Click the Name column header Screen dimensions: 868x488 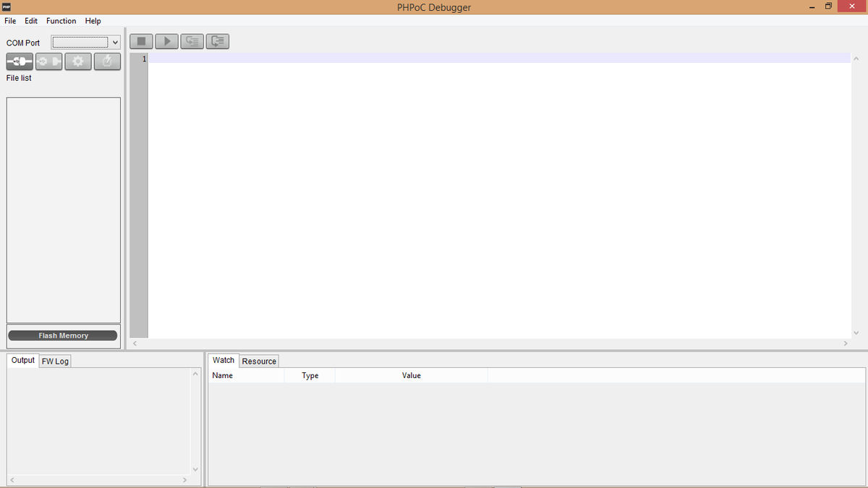(246, 375)
